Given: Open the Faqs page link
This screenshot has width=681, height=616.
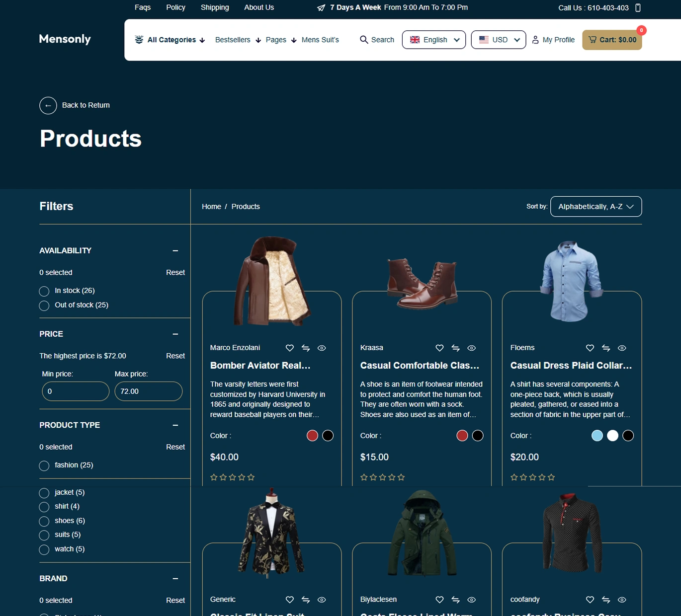Looking at the screenshot, I should (x=143, y=7).
